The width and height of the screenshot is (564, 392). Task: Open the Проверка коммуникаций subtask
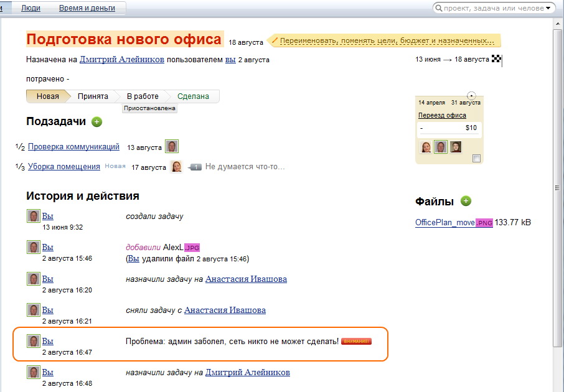tap(73, 147)
